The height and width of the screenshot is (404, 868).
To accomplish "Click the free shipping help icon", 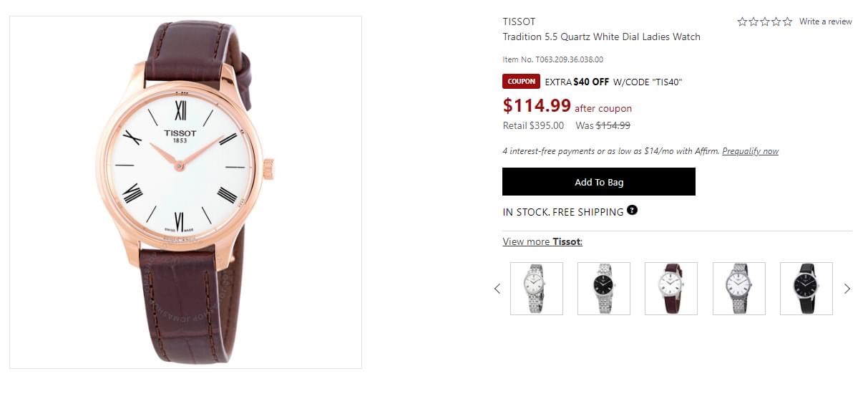I will 632,211.
